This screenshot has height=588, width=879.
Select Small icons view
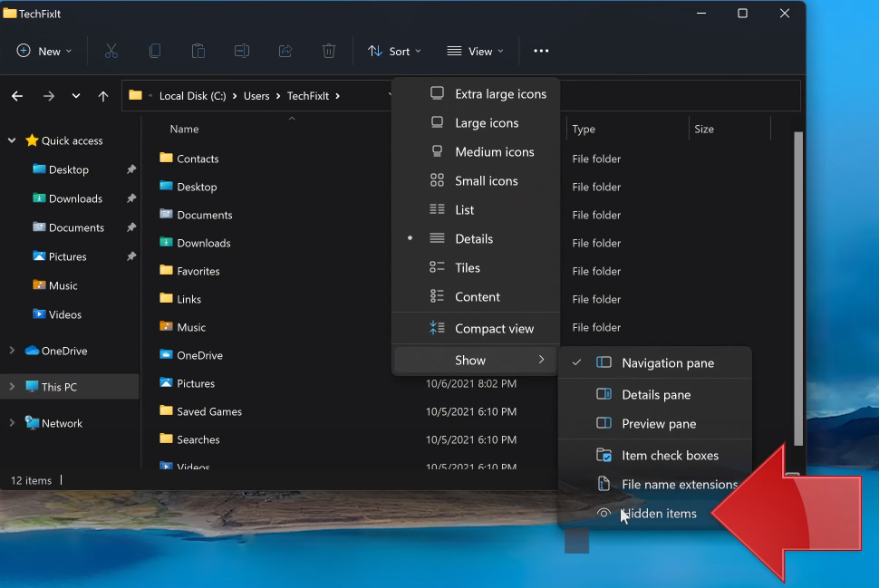tap(476, 181)
